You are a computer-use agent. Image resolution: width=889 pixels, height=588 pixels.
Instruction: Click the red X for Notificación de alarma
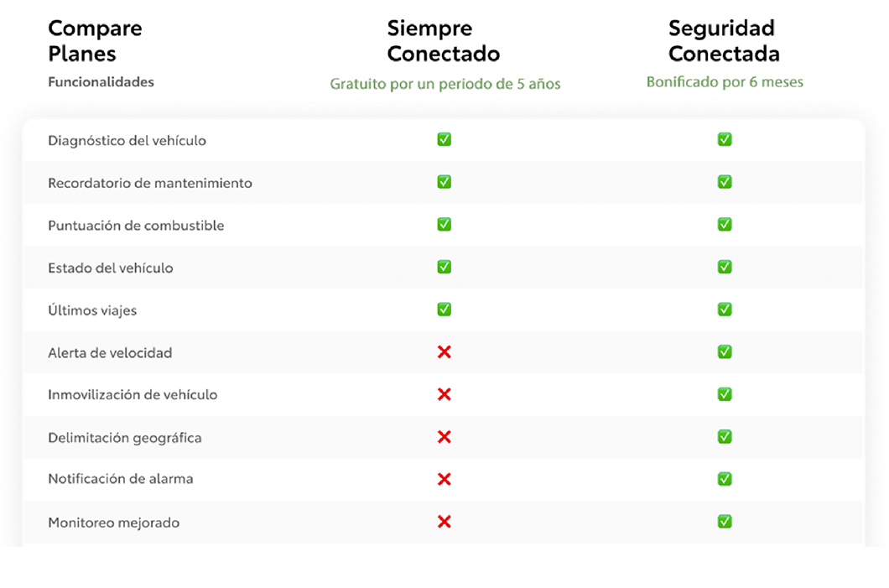444,479
